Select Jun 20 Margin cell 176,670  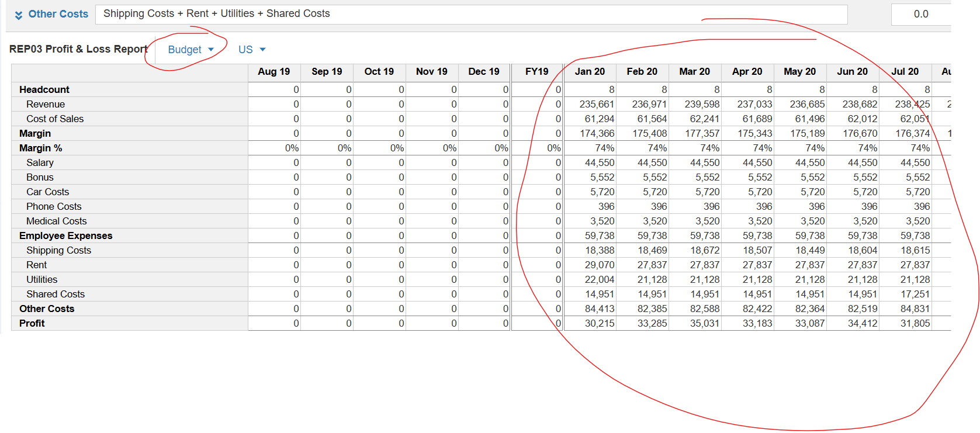853,133
